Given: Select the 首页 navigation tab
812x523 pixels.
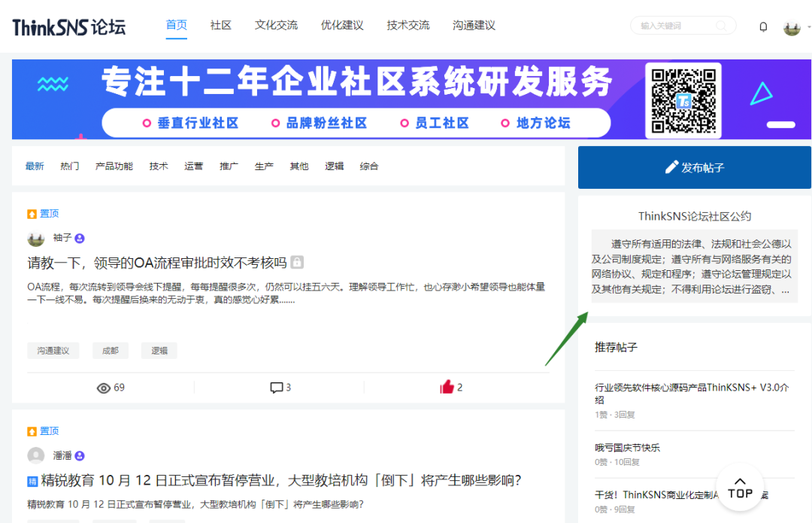Looking at the screenshot, I should pos(176,25).
